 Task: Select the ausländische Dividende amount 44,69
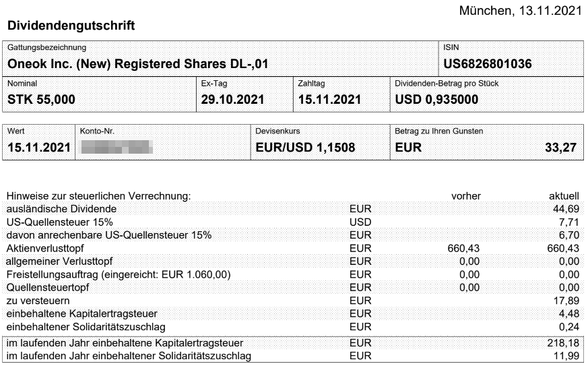point(566,209)
